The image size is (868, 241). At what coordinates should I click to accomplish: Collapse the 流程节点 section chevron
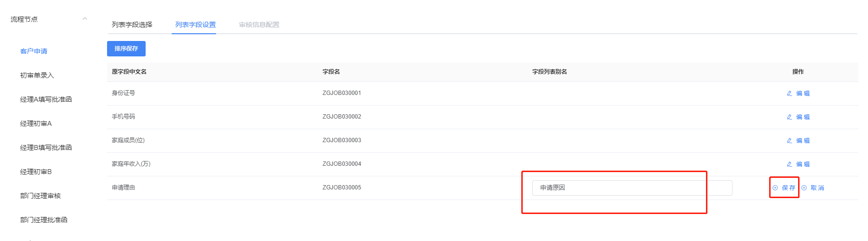85,19
